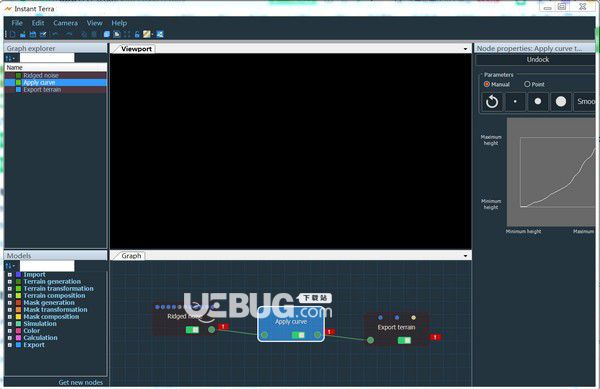
Task: Click the open project toolbar icon
Action: click(x=23, y=34)
